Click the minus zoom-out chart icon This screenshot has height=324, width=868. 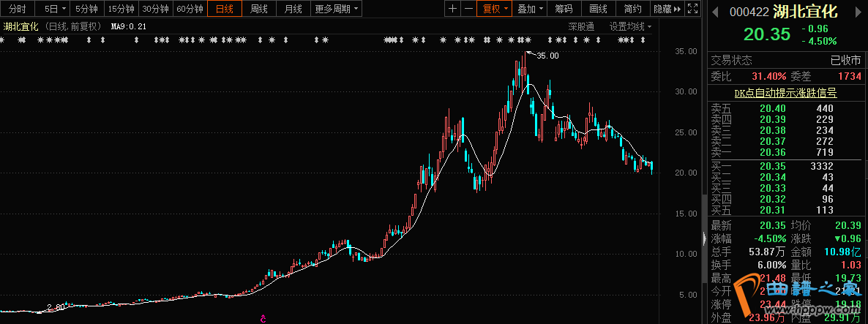coord(468,9)
